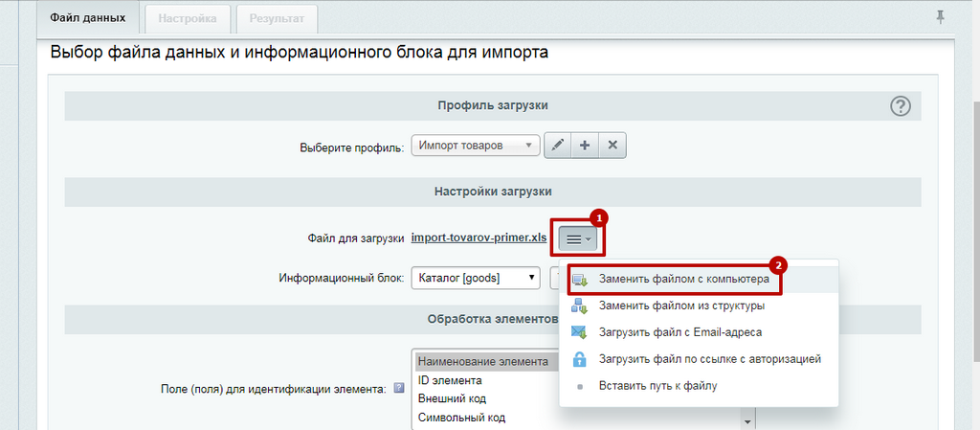Click the hint icon near identification field label
Image resolution: width=980 pixels, height=430 pixels.
tap(399, 389)
